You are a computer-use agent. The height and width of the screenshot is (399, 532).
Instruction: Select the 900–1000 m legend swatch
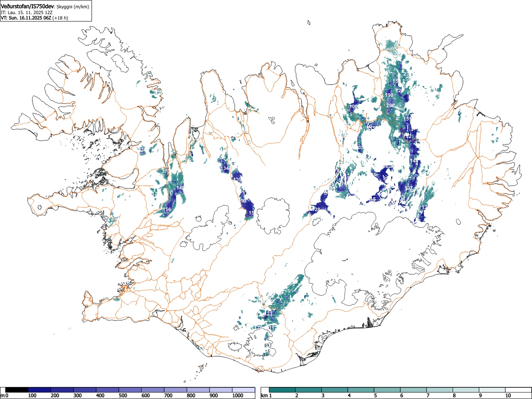tap(221, 390)
